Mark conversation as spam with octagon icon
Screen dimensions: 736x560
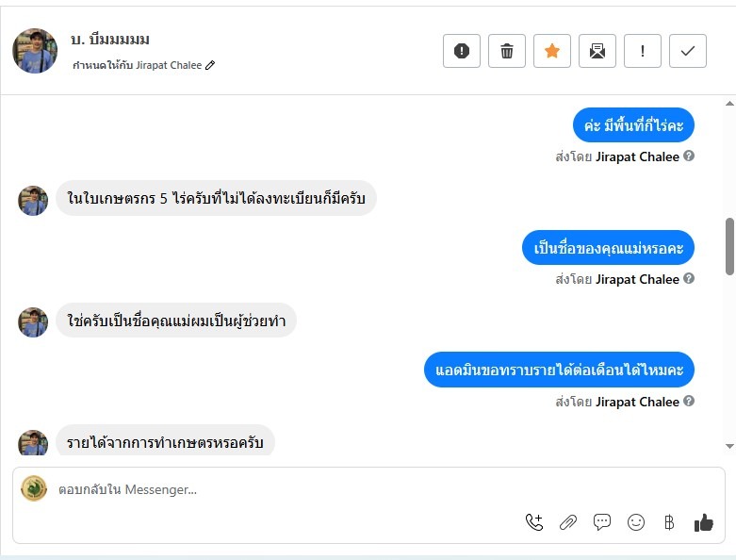[x=462, y=51]
